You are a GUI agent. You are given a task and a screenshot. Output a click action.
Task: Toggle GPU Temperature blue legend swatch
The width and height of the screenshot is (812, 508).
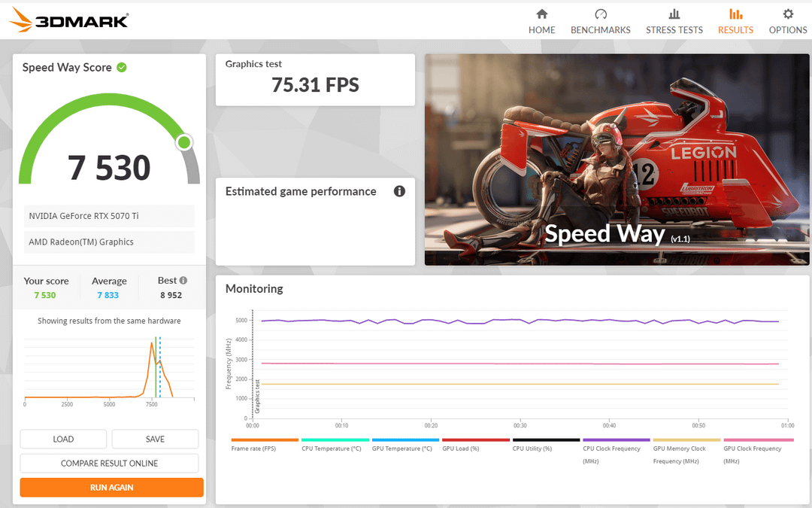click(x=405, y=440)
